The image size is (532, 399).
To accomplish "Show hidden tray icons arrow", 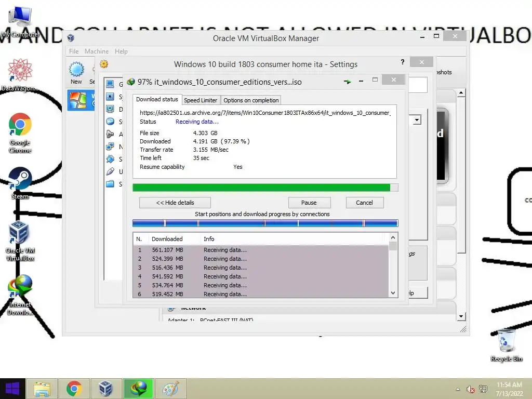I will [x=458, y=389].
